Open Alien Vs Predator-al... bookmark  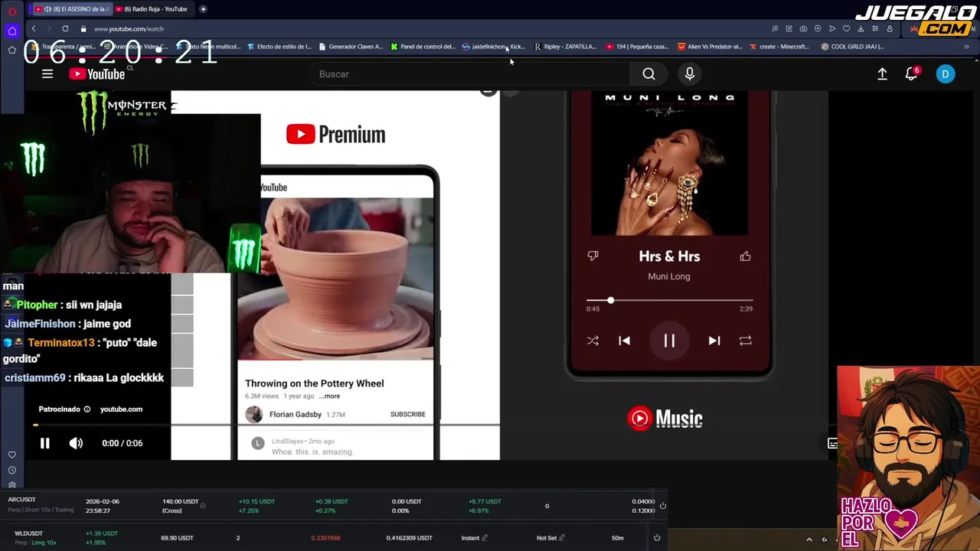710,47
